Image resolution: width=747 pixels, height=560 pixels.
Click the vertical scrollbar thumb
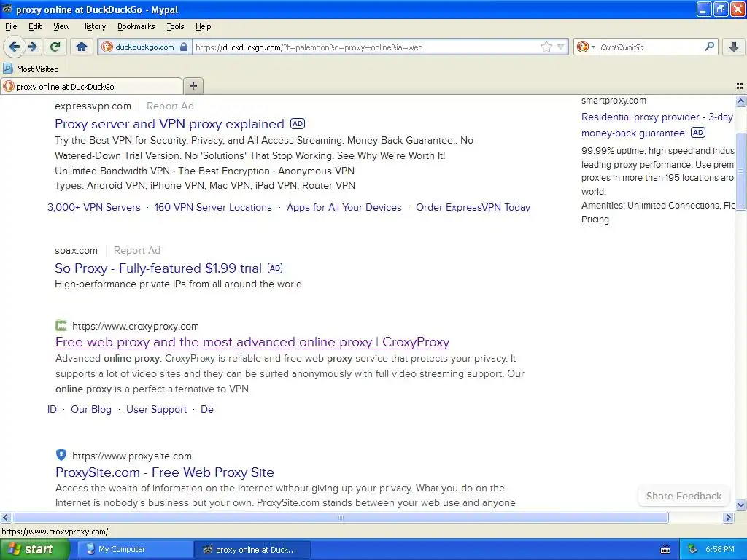pyautogui.click(x=740, y=171)
